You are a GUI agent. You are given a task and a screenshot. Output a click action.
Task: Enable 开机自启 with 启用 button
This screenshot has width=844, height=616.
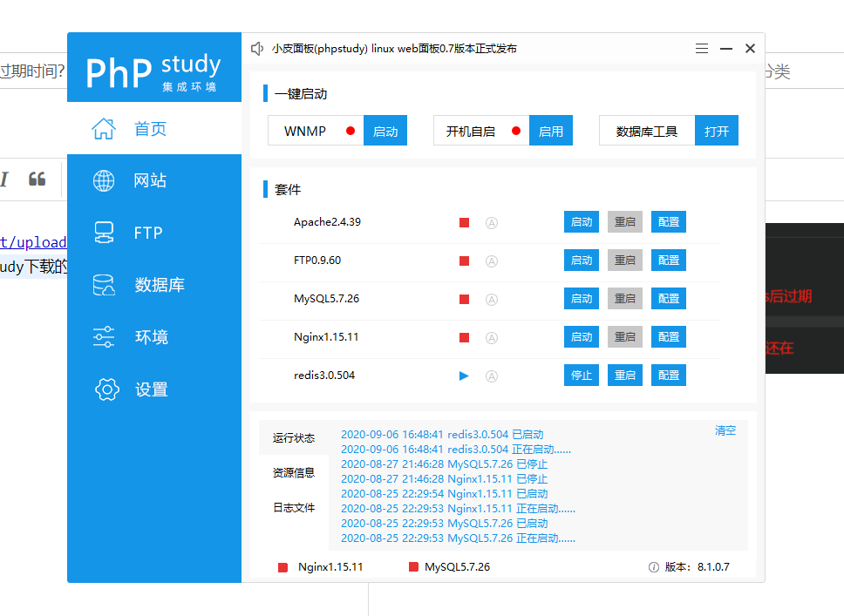(551, 131)
